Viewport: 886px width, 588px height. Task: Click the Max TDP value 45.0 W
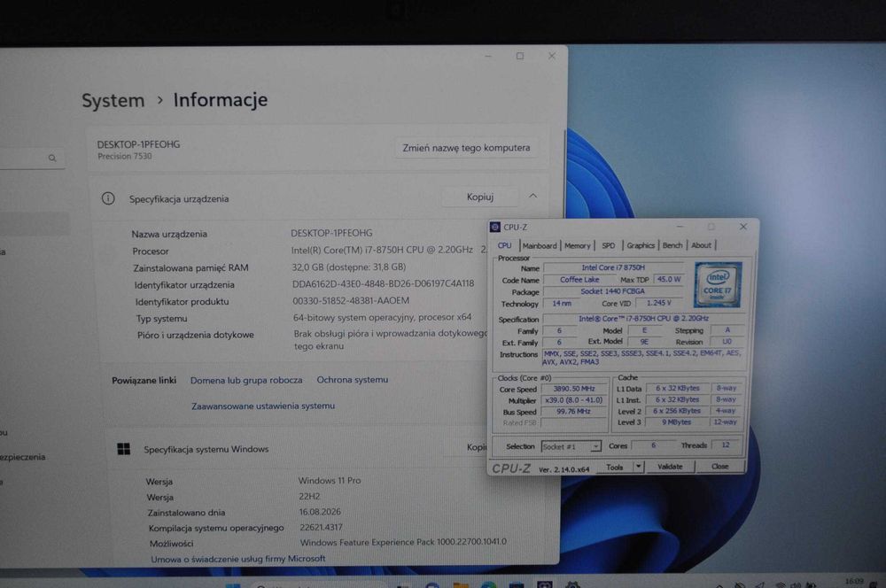pos(669,279)
